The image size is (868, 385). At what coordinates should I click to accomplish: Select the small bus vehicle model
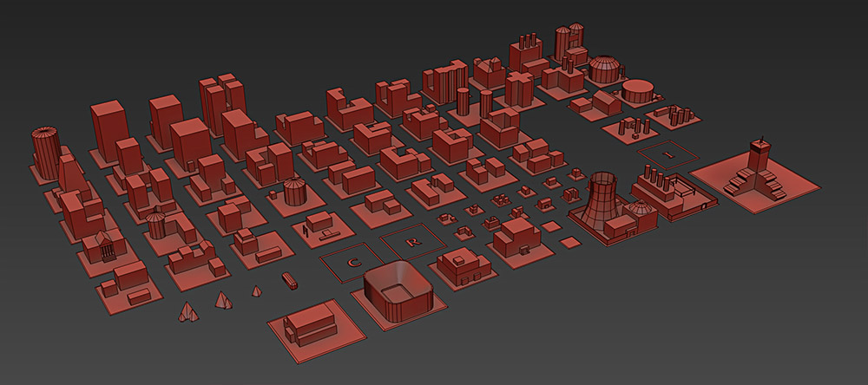tap(289, 280)
